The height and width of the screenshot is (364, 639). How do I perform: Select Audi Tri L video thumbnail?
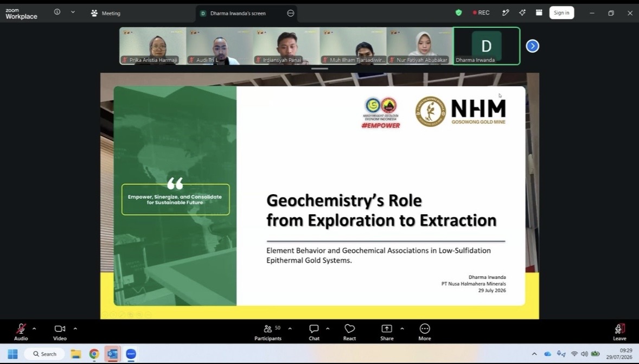click(x=220, y=46)
